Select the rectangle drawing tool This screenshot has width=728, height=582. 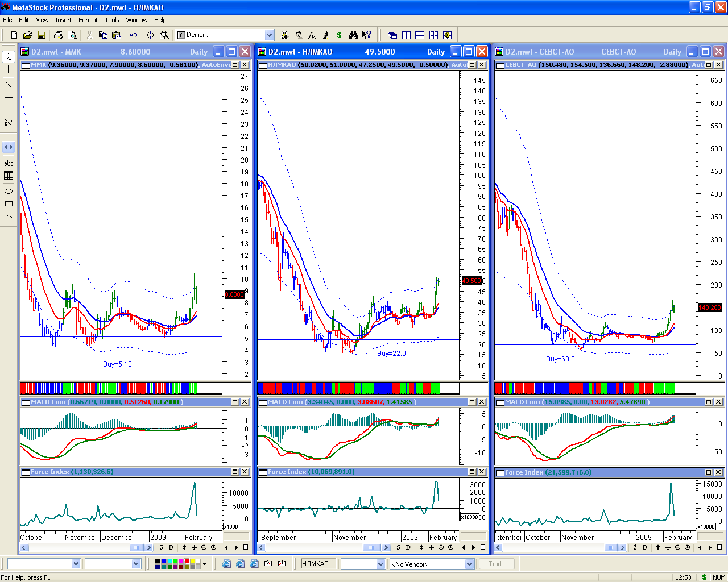point(9,203)
